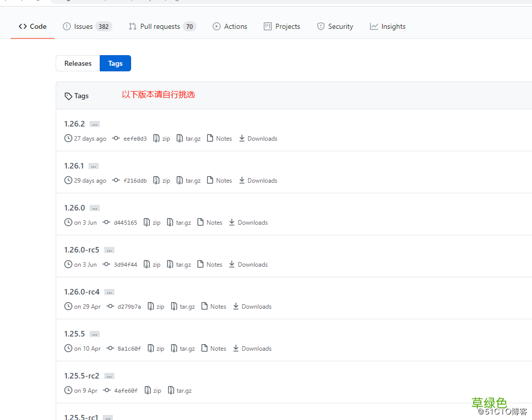The width and height of the screenshot is (532, 420).
Task: Click Notes file icon for 1.26.1
Action: click(x=210, y=181)
